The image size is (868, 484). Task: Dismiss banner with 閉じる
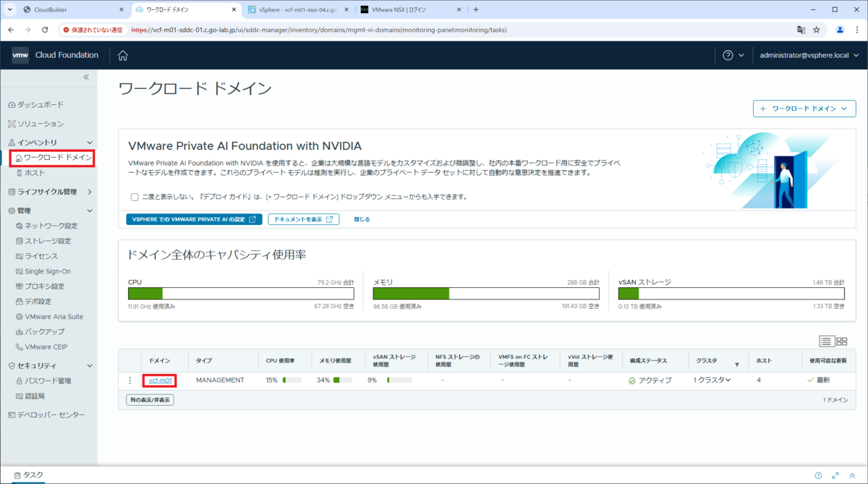pyautogui.click(x=362, y=219)
